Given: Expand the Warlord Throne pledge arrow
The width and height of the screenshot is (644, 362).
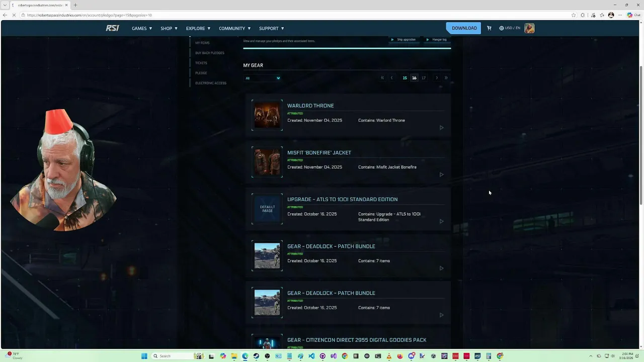Looking at the screenshot, I should (442, 128).
